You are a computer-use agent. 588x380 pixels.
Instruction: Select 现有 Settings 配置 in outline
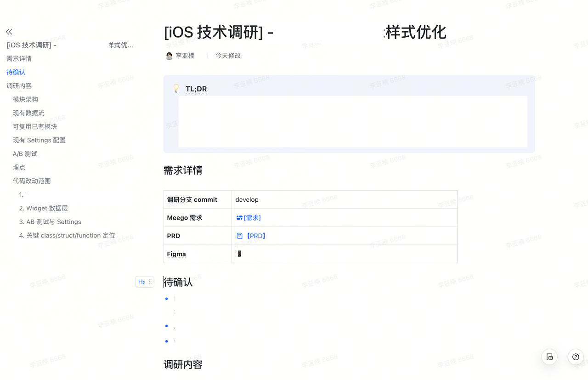click(x=39, y=140)
